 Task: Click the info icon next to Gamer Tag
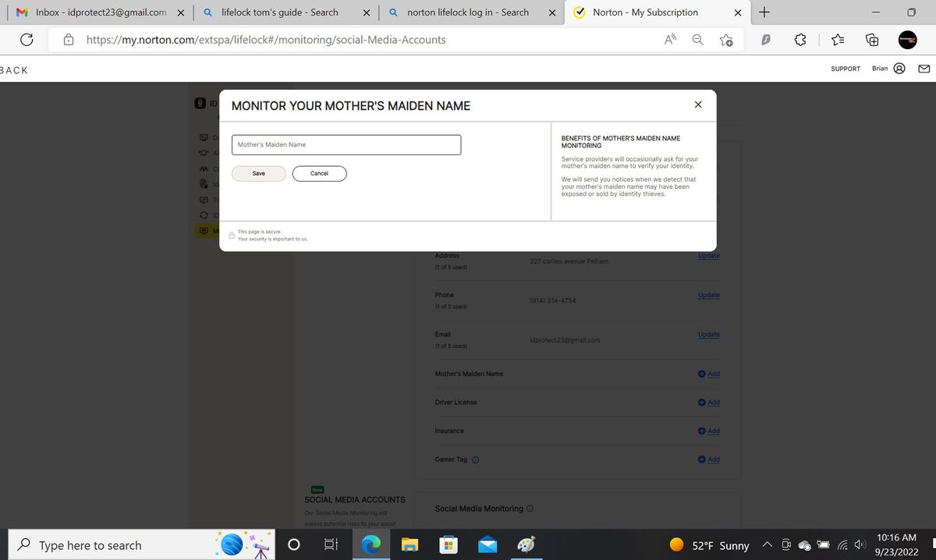coord(477,459)
